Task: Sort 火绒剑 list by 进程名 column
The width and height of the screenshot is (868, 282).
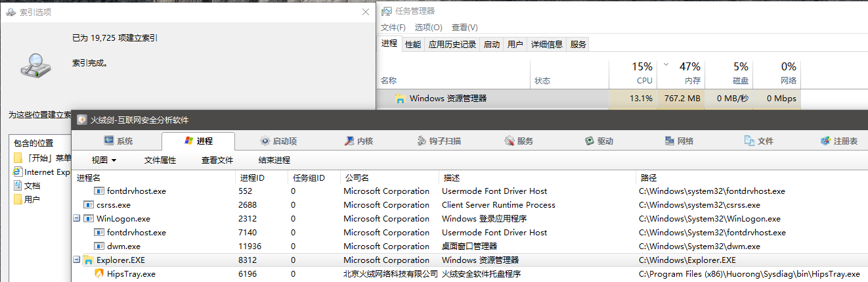Action: 154,178
